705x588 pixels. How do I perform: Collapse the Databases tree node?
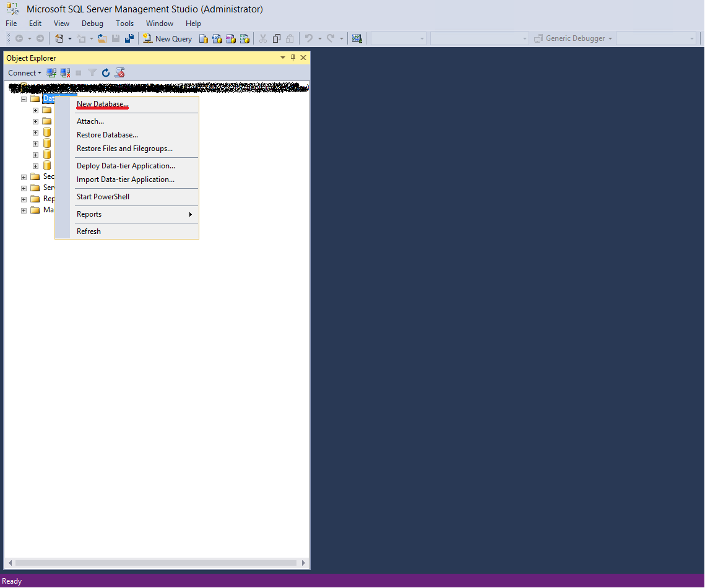24,98
